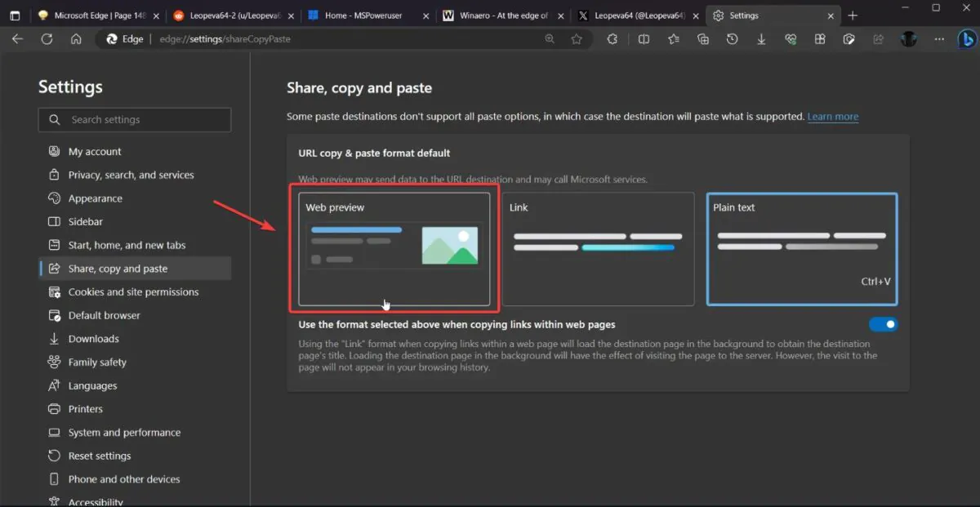Open browsing History icon
The height and width of the screenshot is (507, 980).
coord(732,39)
